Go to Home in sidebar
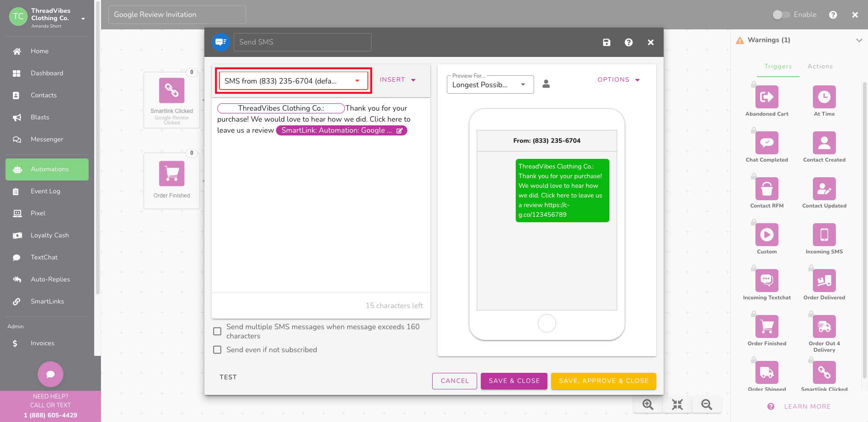The width and height of the screenshot is (868, 422). click(x=47, y=51)
